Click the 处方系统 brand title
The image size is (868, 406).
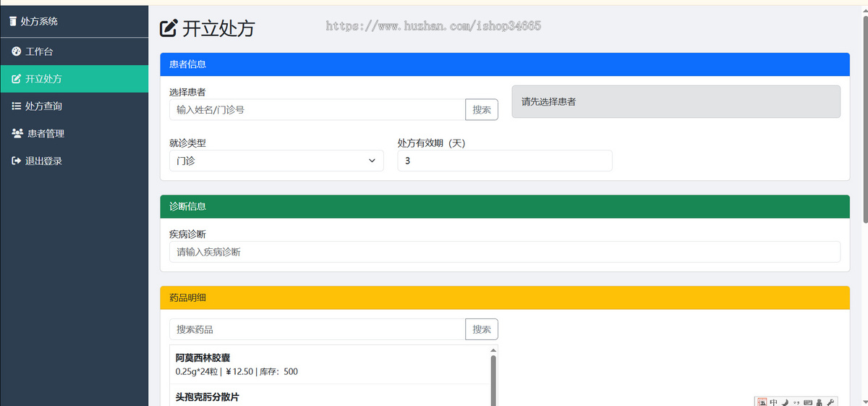pos(39,21)
